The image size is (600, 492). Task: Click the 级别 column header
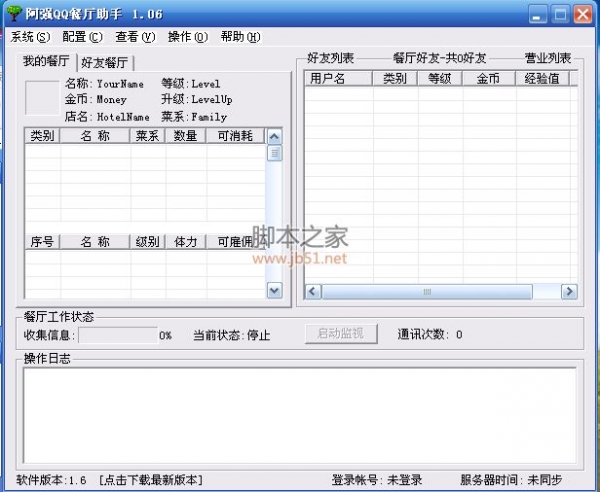click(x=147, y=241)
